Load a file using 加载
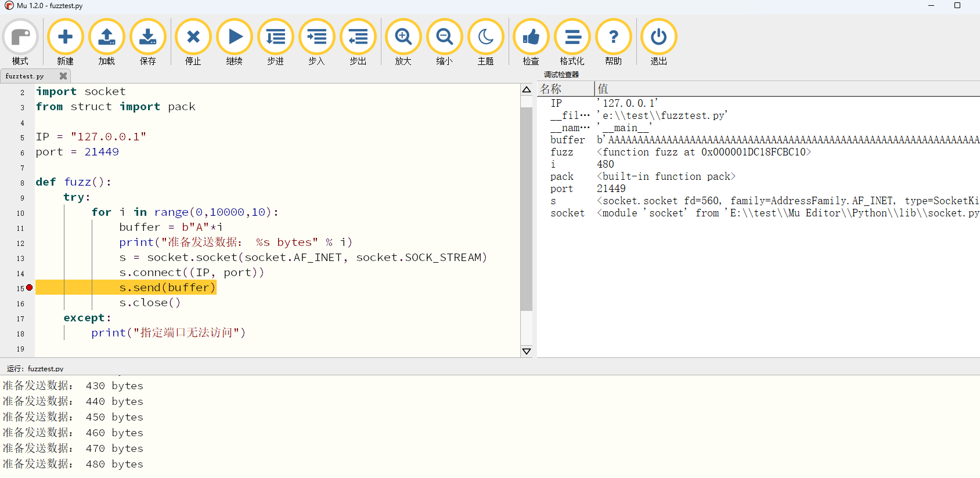 point(106,42)
